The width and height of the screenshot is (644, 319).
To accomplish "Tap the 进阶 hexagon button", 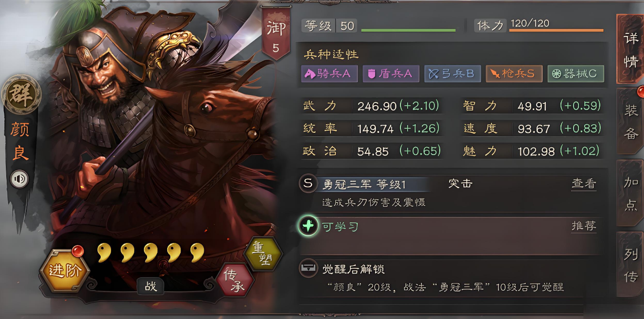I will (65, 270).
